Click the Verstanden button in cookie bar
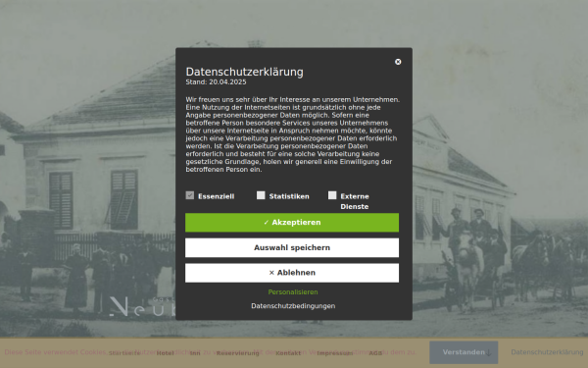 pos(464,352)
